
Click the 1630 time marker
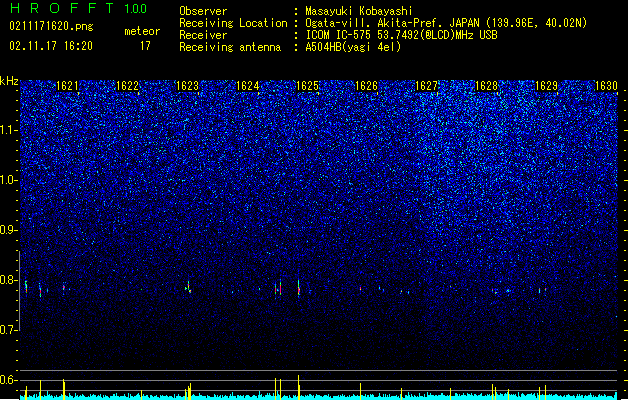click(x=606, y=86)
